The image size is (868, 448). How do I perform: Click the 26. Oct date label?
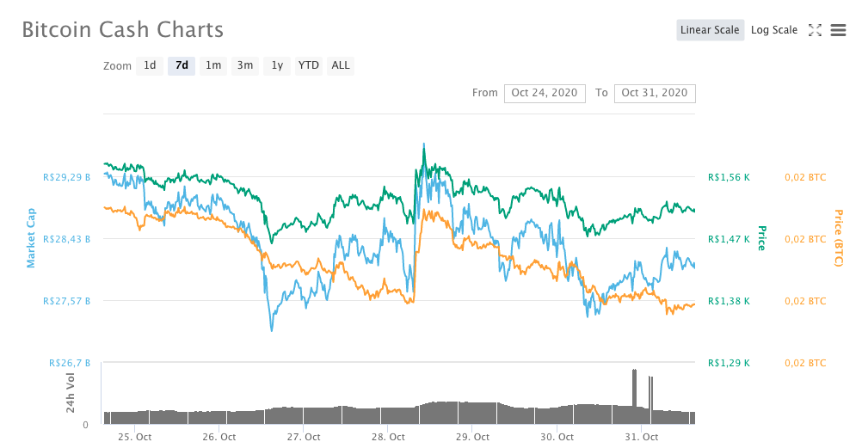click(219, 437)
